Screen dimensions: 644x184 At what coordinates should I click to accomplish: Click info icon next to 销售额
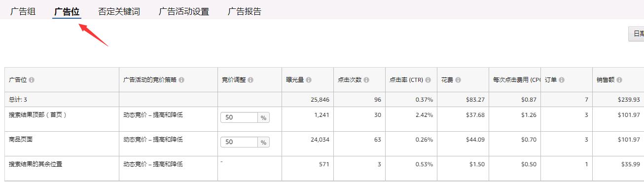tap(619, 80)
